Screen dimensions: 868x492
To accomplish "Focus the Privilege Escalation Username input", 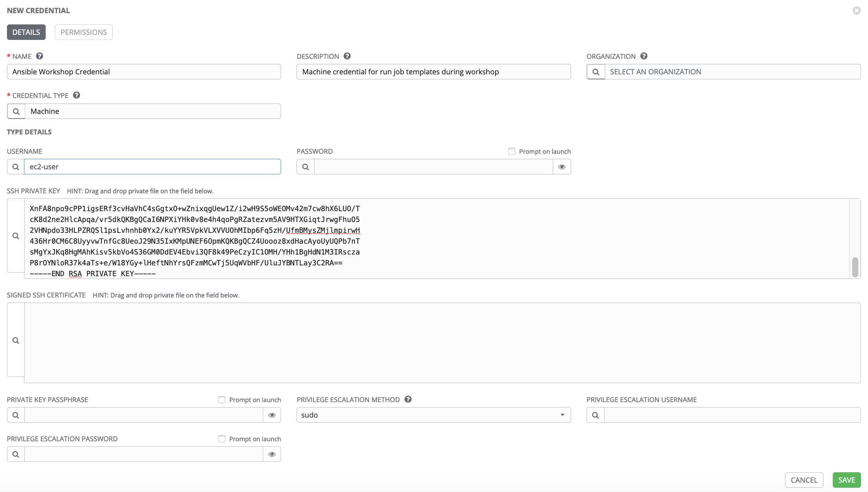I will coord(732,415).
